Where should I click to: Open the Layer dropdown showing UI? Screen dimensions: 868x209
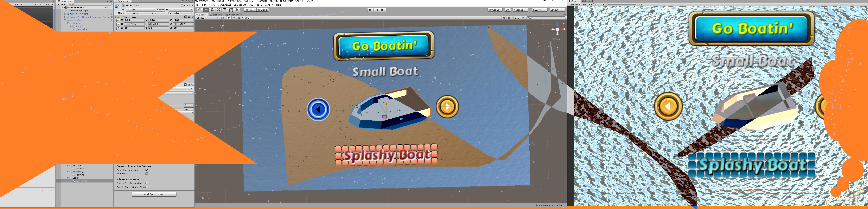179,9
